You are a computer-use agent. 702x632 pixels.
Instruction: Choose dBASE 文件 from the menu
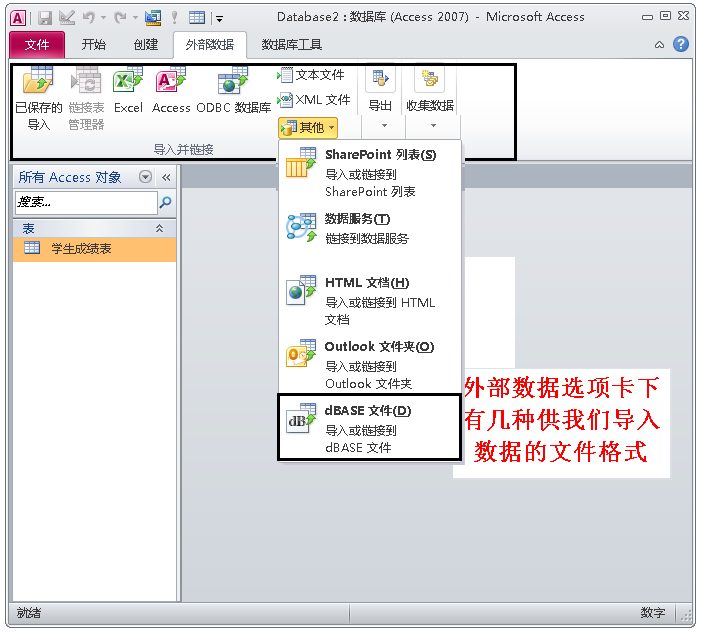pyautogui.click(x=370, y=427)
